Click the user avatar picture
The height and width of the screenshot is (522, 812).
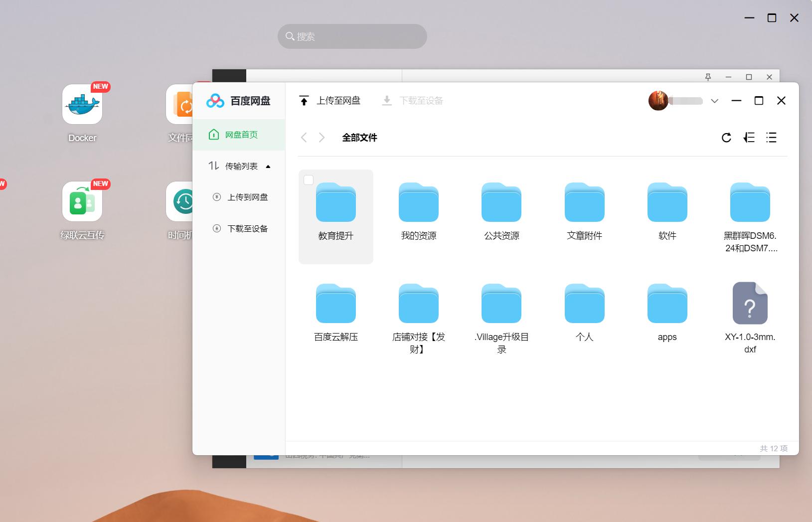pos(658,100)
